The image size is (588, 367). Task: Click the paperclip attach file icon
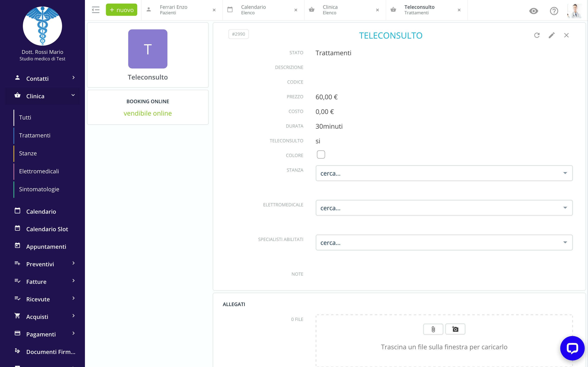433,329
